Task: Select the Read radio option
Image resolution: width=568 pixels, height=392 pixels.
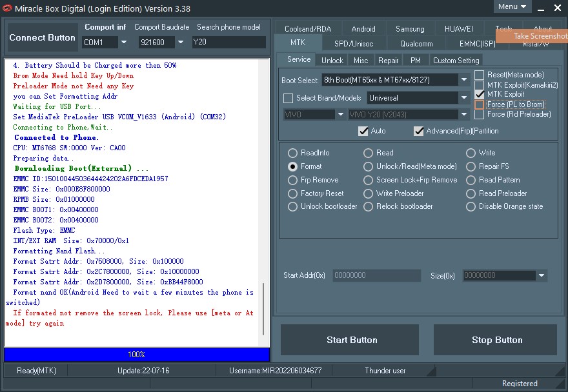Action: 368,153
